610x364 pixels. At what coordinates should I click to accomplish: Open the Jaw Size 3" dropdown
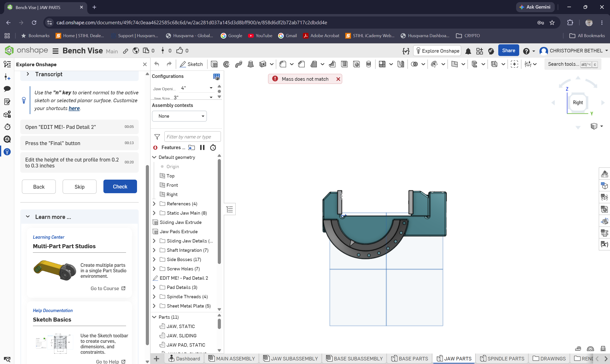click(x=193, y=97)
